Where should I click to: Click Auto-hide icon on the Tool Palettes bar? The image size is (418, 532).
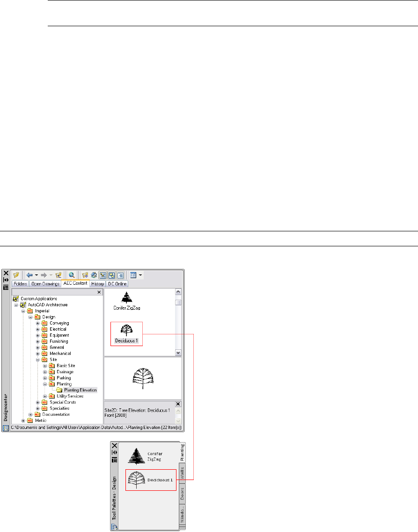point(115,452)
